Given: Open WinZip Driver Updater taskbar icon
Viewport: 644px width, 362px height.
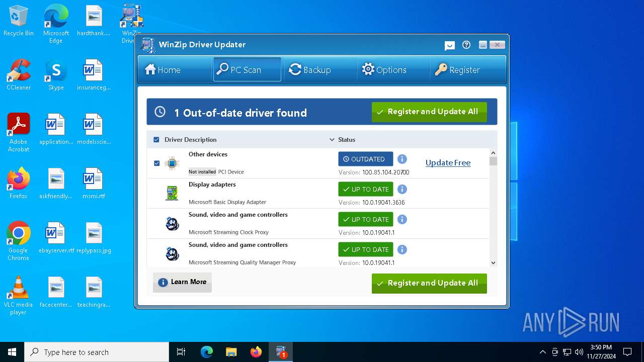Looking at the screenshot, I should 281,352.
